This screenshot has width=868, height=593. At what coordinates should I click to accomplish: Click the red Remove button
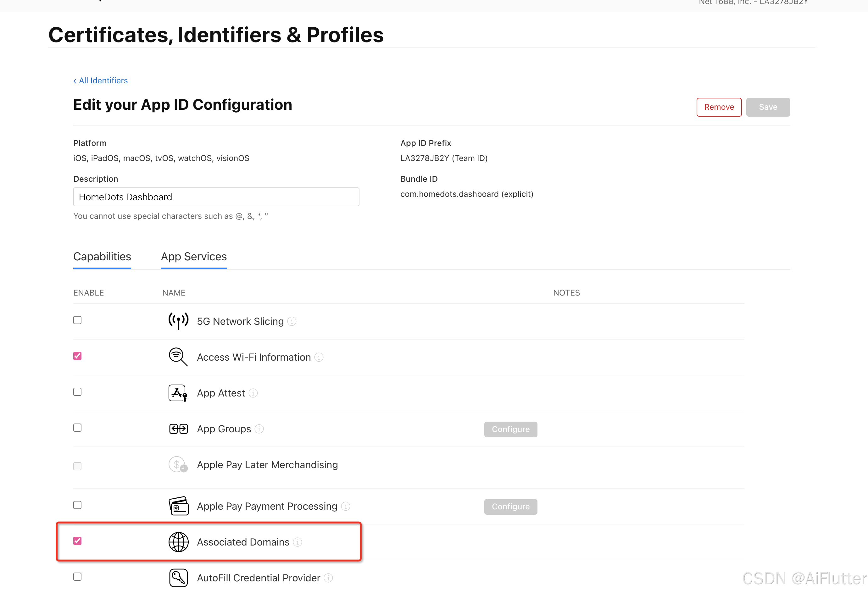click(x=719, y=107)
